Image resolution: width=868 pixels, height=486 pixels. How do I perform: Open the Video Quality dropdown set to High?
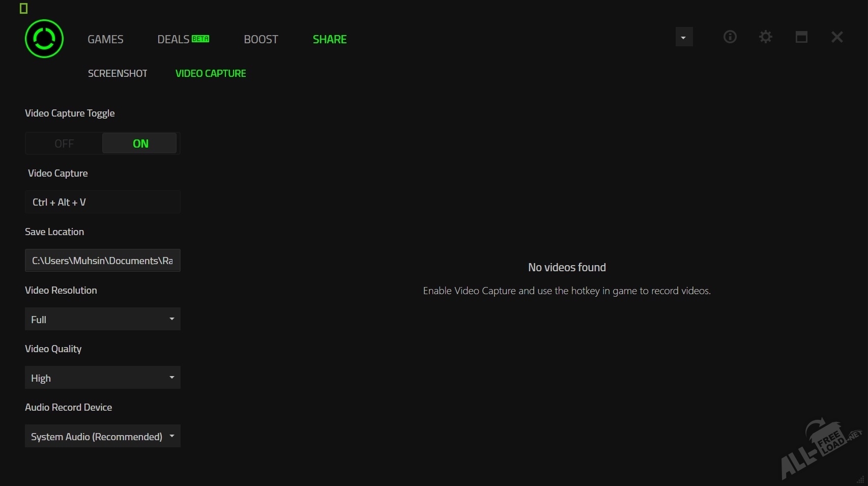pos(103,378)
